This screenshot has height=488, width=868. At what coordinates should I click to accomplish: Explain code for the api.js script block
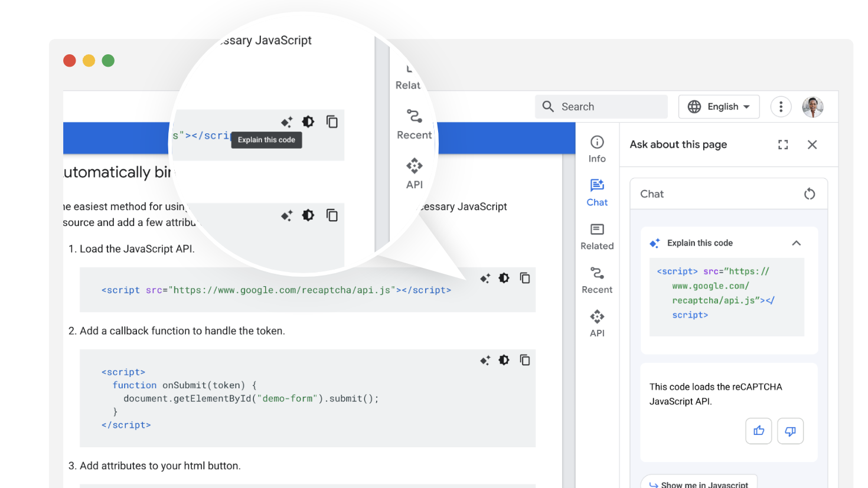[x=485, y=279]
